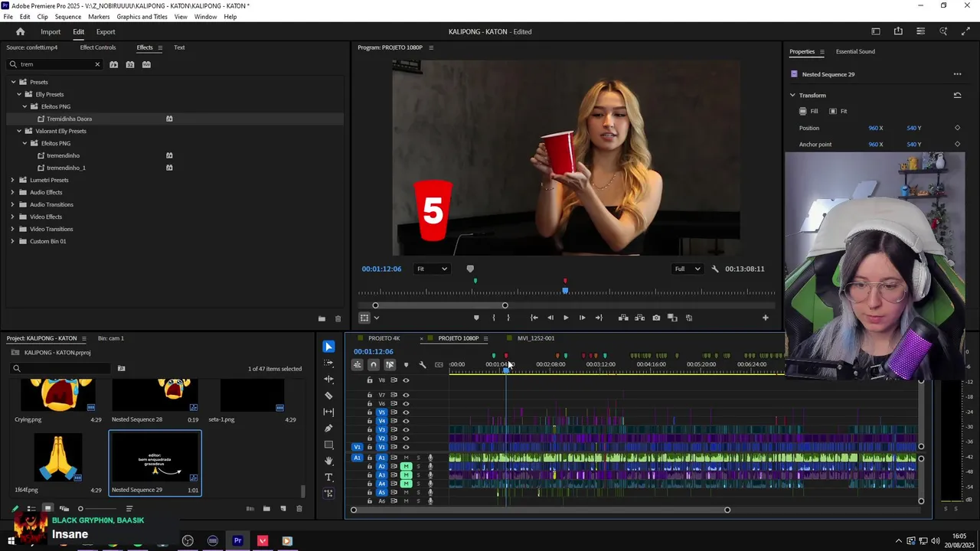Switch to Import workspace
980x551 pixels.
tap(51, 31)
